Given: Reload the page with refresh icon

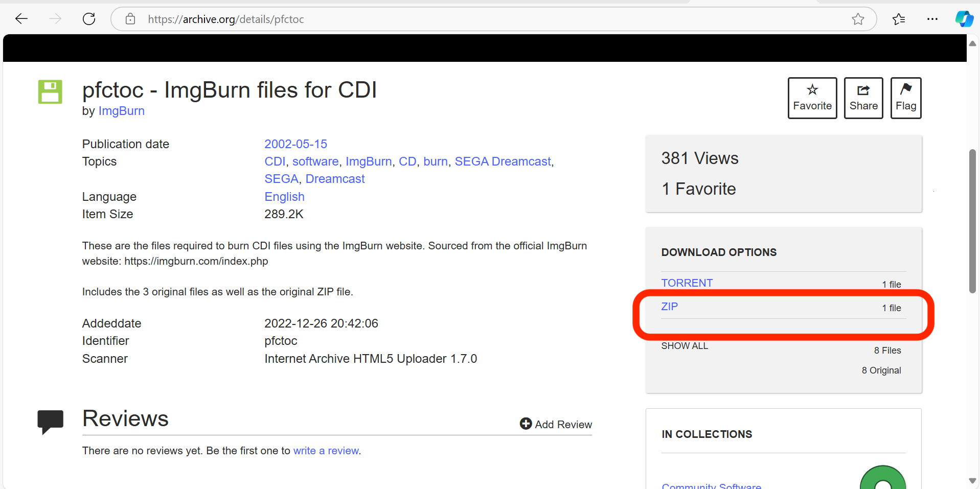Looking at the screenshot, I should click(x=89, y=19).
